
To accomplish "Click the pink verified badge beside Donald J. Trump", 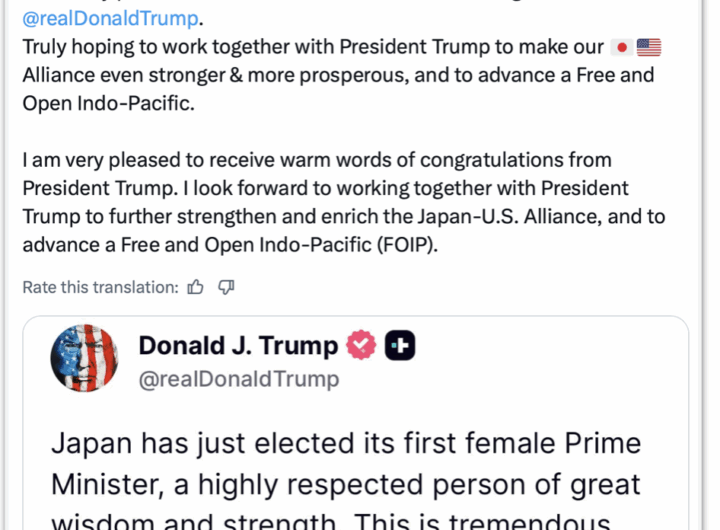I will pos(361,345).
